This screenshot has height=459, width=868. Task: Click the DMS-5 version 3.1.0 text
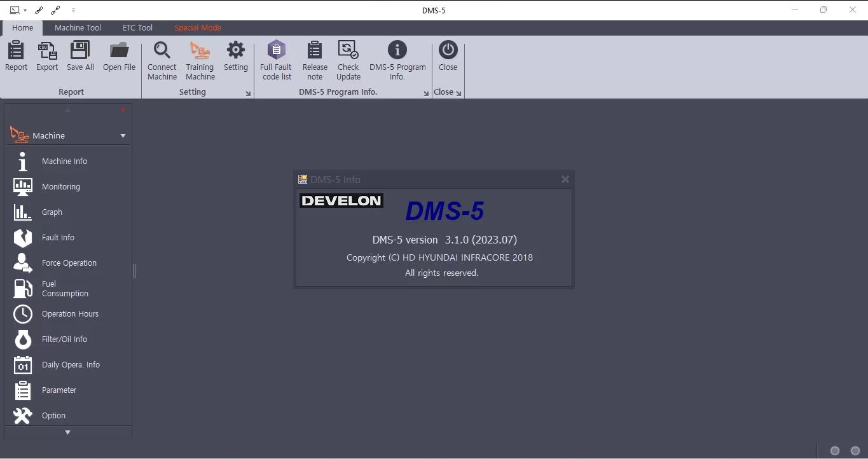click(444, 240)
